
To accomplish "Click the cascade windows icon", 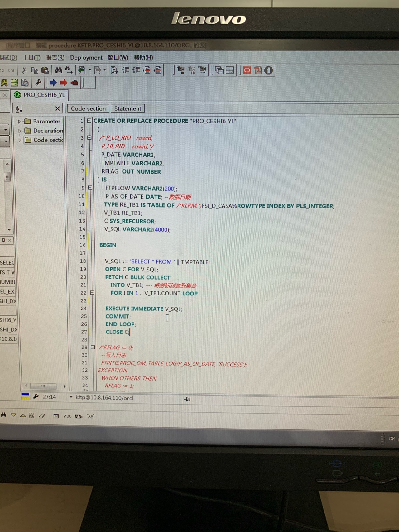I will [219, 70].
